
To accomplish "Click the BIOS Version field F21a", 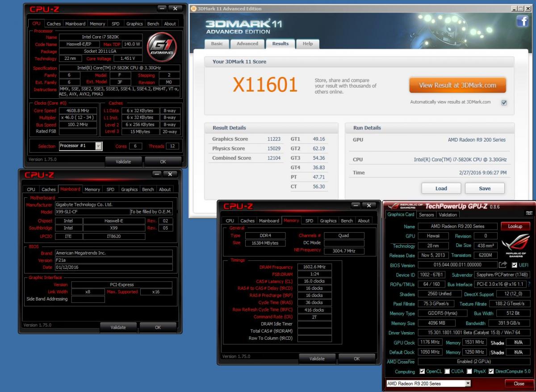I will click(x=113, y=260).
